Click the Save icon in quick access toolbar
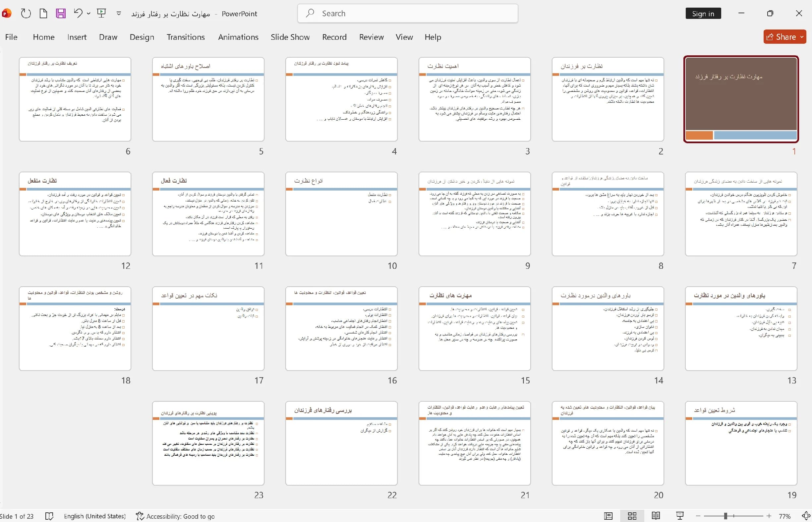 click(61, 14)
